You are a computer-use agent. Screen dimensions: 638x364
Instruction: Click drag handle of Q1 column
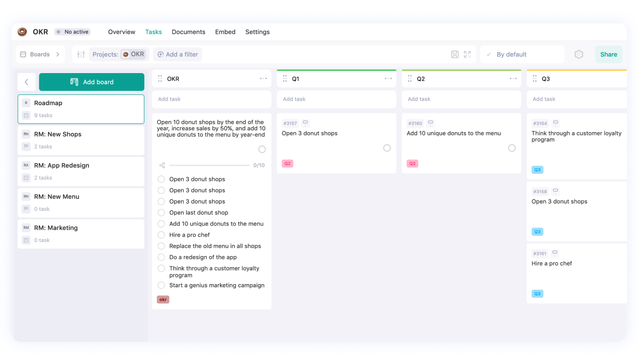pyautogui.click(x=285, y=78)
